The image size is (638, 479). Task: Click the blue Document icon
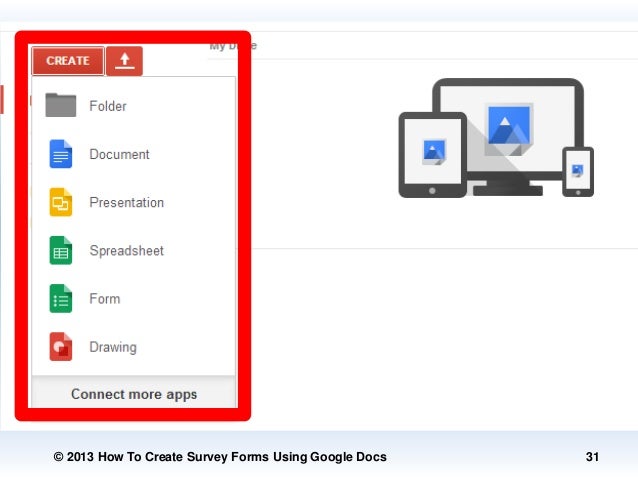pos(61,154)
